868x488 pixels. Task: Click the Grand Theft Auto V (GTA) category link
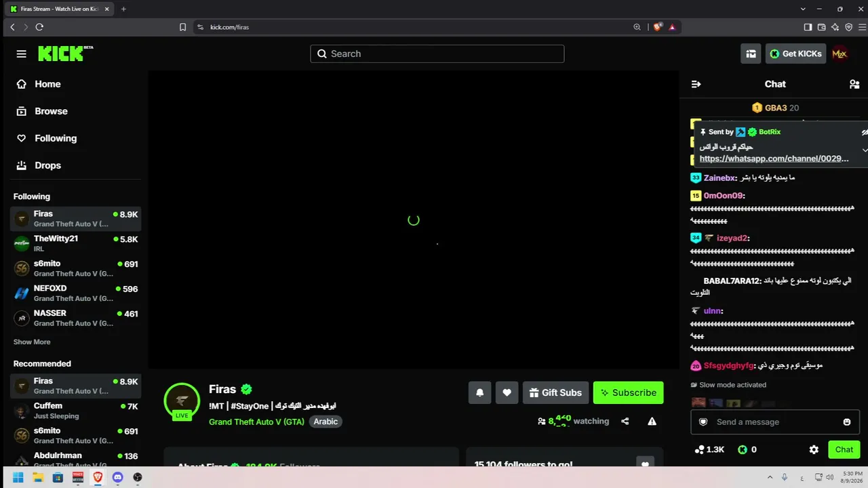click(x=256, y=422)
